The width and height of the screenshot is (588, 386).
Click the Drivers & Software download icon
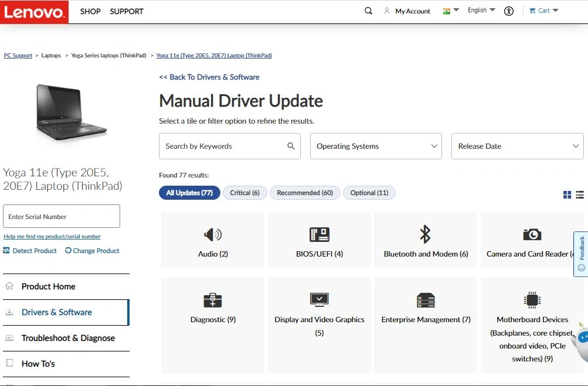pyautogui.click(x=9, y=312)
